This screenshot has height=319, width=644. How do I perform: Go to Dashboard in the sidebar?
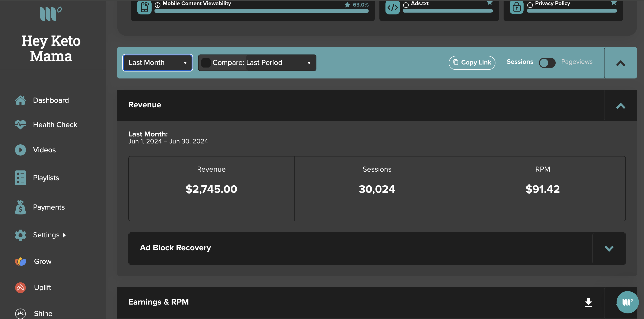click(x=51, y=100)
